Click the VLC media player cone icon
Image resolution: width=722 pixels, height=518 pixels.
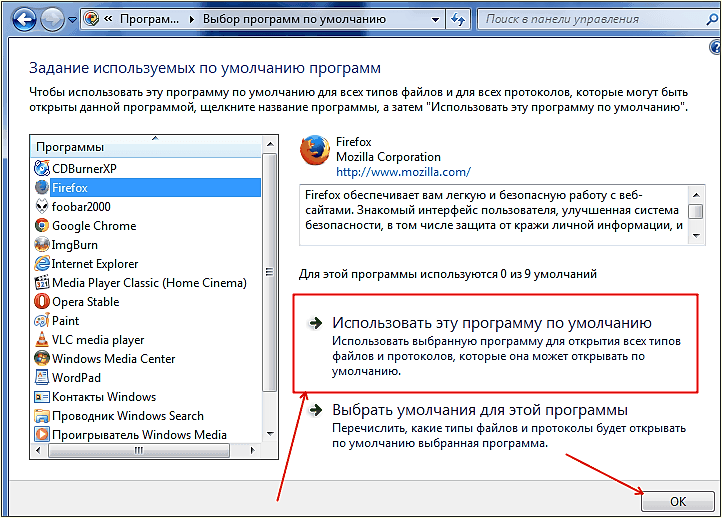click(x=42, y=339)
